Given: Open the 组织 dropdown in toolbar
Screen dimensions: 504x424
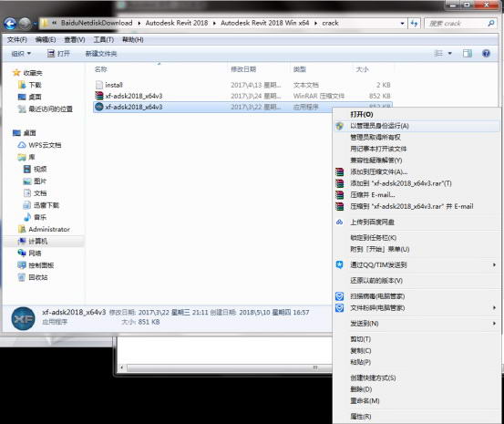Looking at the screenshot, I should pyautogui.click(x=21, y=54).
